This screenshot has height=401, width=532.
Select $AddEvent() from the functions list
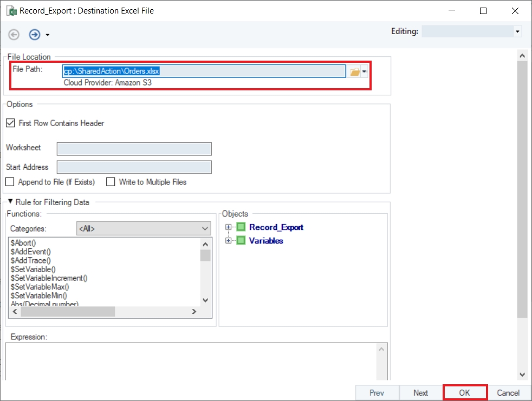(x=30, y=252)
